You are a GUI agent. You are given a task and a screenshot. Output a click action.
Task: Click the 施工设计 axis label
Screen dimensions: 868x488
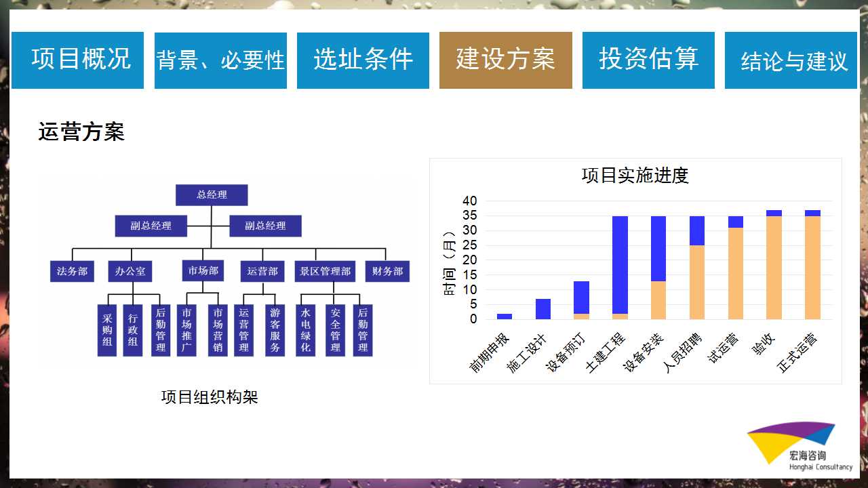[x=528, y=353]
